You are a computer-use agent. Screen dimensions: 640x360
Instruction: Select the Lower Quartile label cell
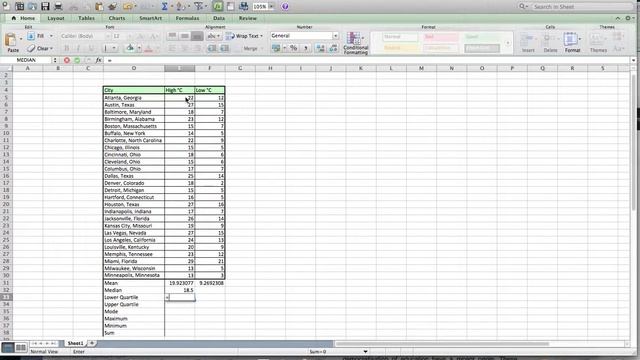tap(134, 297)
